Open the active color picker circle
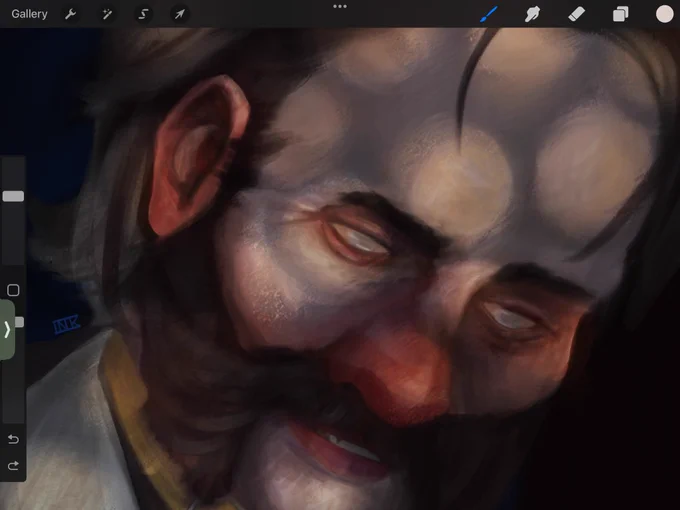This screenshot has width=680, height=510. tap(664, 14)
